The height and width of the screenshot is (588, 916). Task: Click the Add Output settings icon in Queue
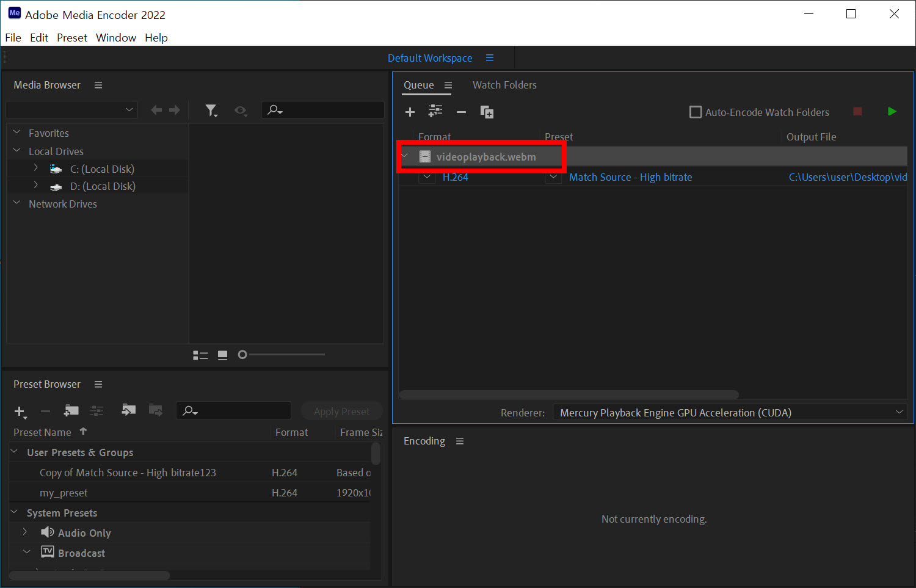(435, 111)
